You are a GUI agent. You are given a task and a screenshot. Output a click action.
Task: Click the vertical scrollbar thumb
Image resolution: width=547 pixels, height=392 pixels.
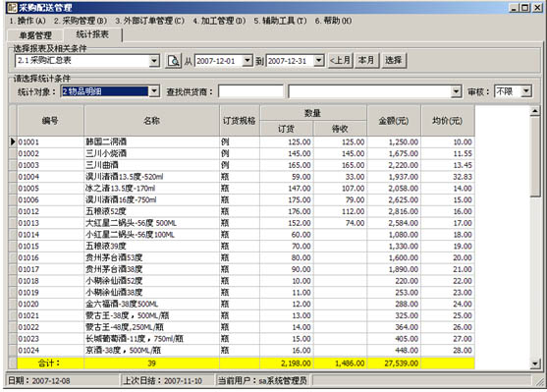click(x=535, y=157)
